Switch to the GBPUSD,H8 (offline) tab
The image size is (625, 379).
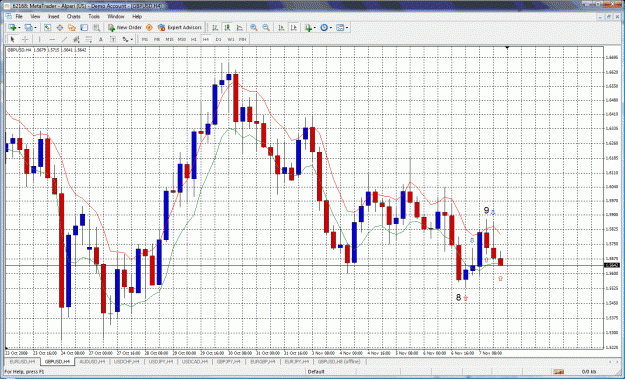pyautogui.click(x=339, y=362)
